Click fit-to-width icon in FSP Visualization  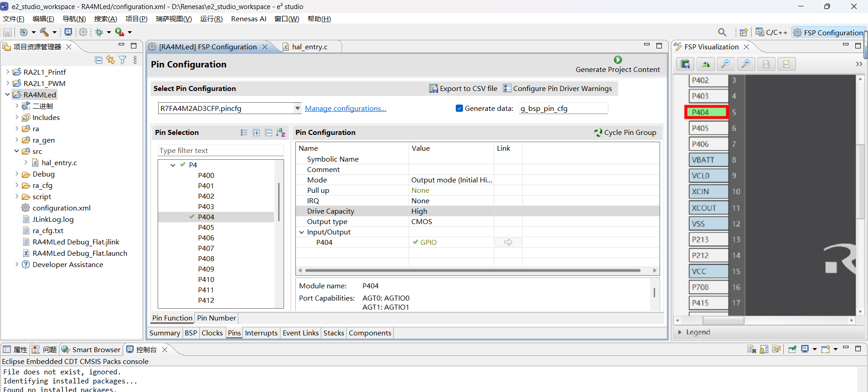[x=786, y=64]
